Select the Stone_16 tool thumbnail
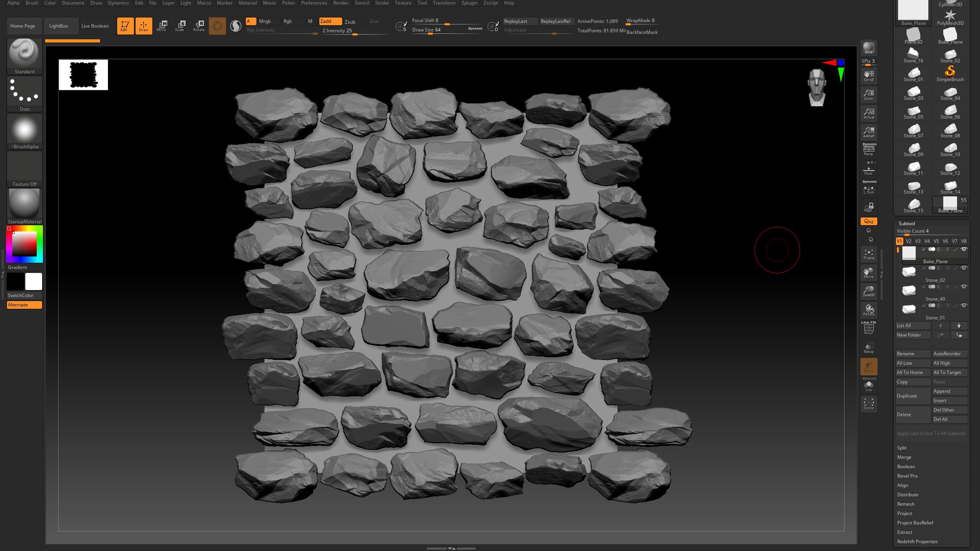Viewport: 980px width, 551px height. [x=913, y=55]
